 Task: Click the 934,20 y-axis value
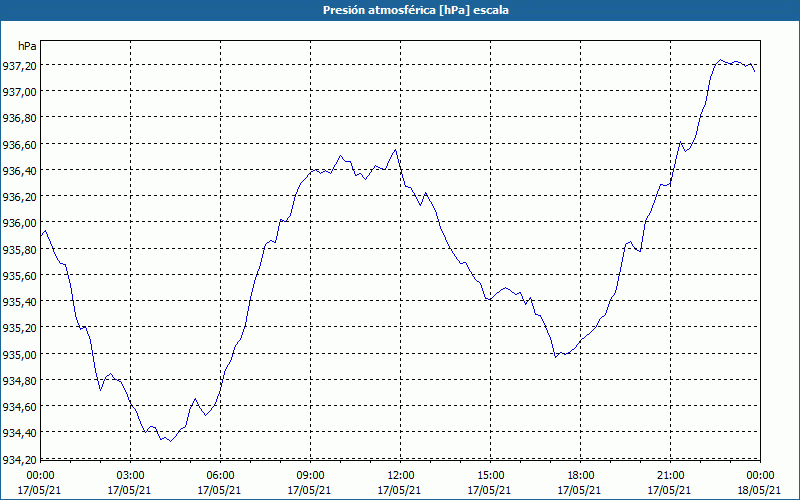point(20,459)
